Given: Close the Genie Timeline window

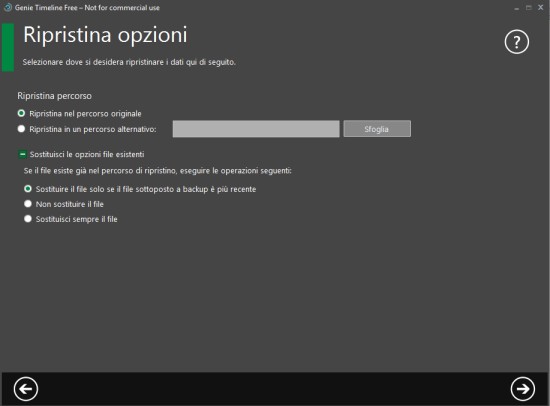Looking at the screenshot, I should click(x=541, y=7).
